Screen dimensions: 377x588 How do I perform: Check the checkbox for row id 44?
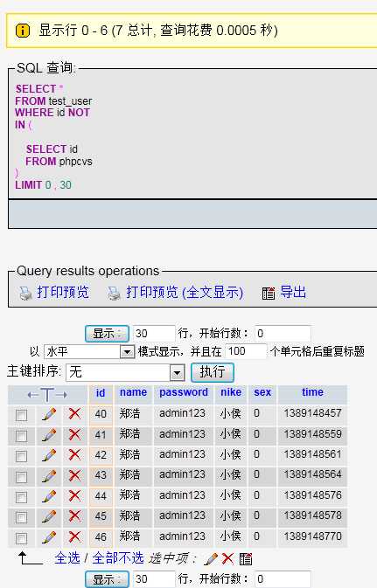click(21, 497)
